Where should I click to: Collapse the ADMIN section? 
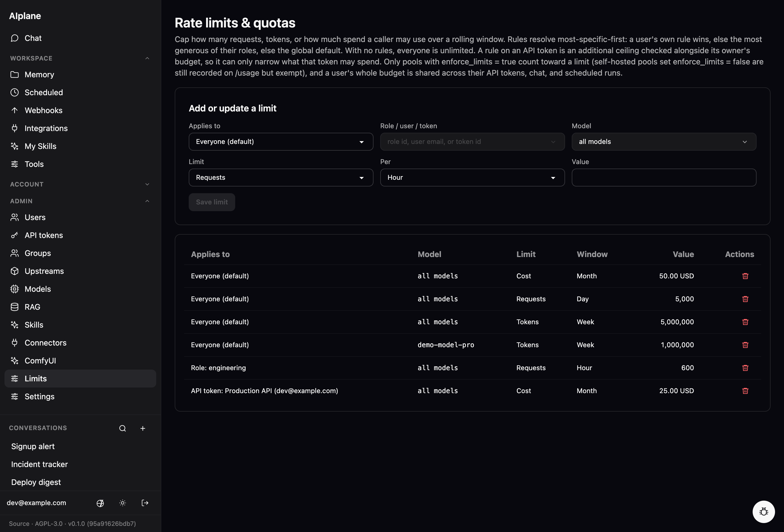tap(80, 201)
